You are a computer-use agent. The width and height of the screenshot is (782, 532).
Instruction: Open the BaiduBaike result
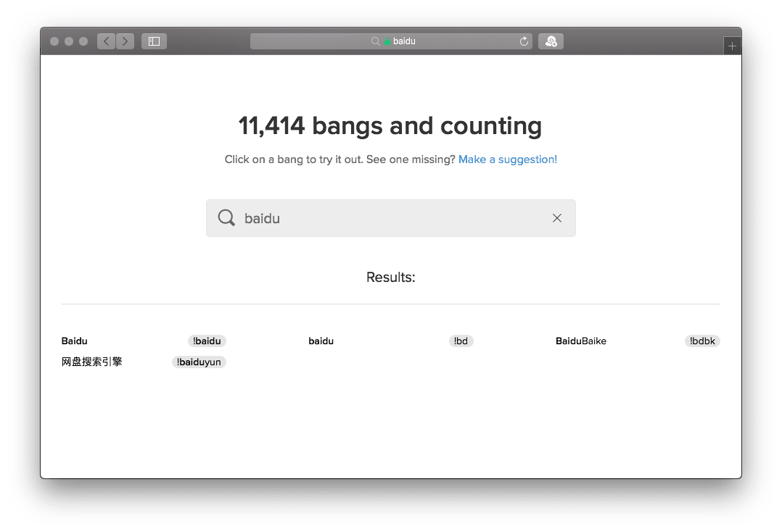(580, 341)
